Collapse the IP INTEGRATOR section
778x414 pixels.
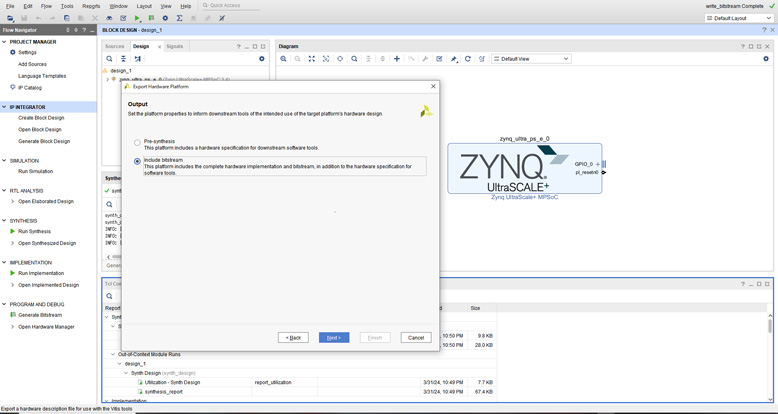pyautogui.click(x=4, y=107)
